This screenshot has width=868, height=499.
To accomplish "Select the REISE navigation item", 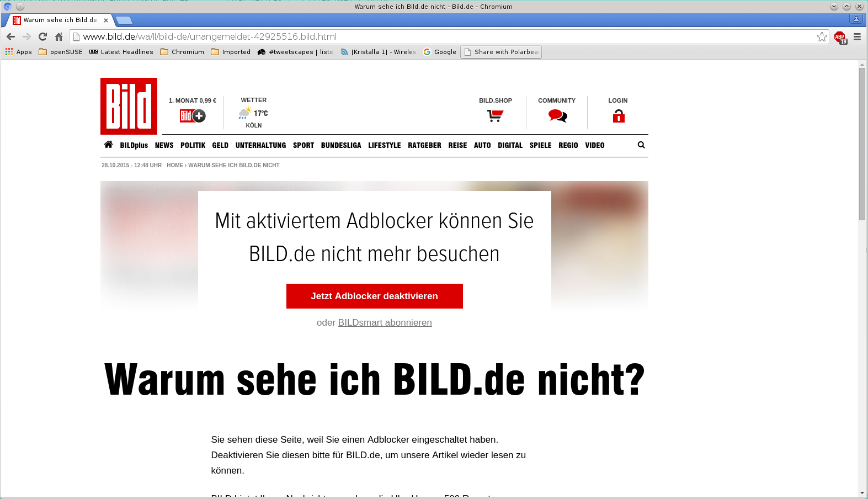I will tap(457, 145).
